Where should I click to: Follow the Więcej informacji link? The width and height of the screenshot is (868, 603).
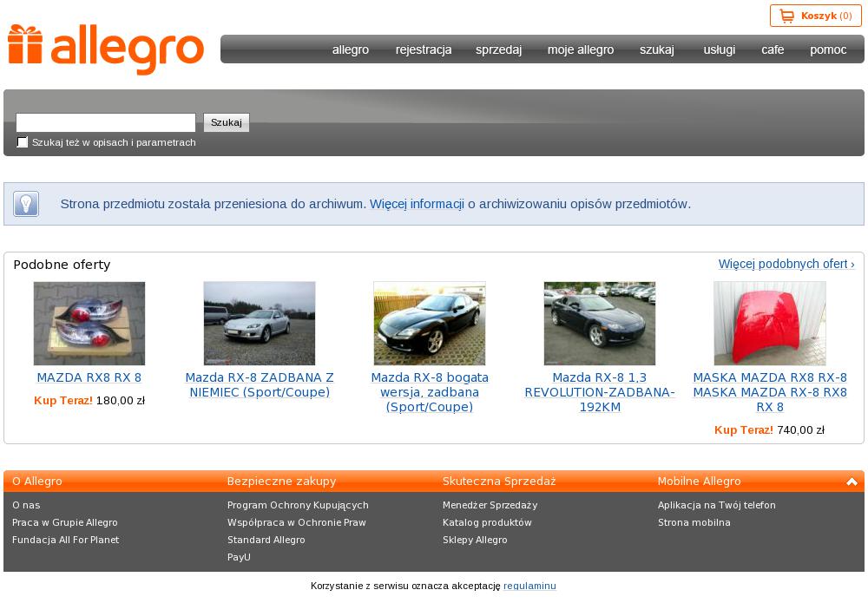tap(417, 204)
